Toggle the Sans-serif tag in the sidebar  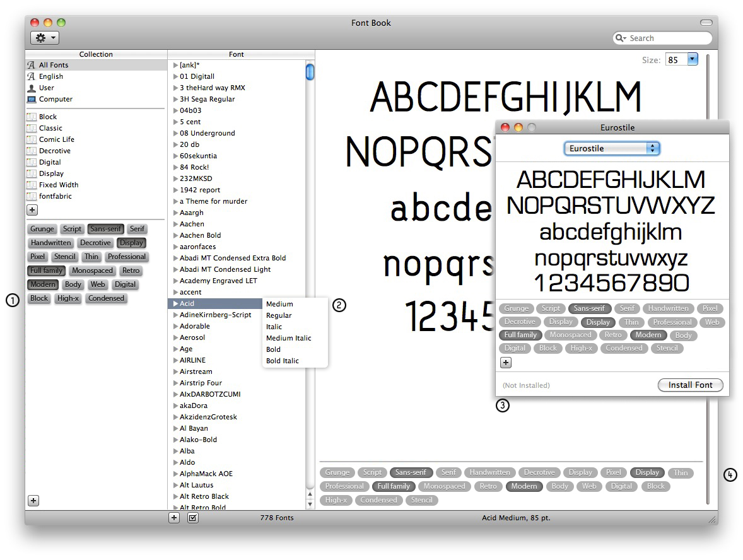(x=106, y=229)
